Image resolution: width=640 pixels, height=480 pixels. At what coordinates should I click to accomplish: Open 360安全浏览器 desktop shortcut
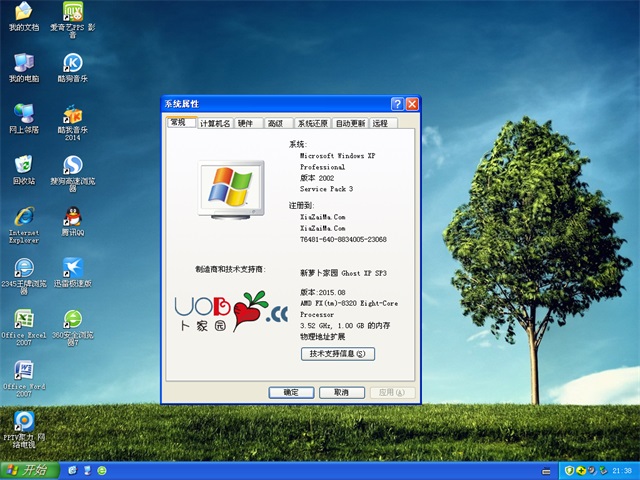pos(72,320)
